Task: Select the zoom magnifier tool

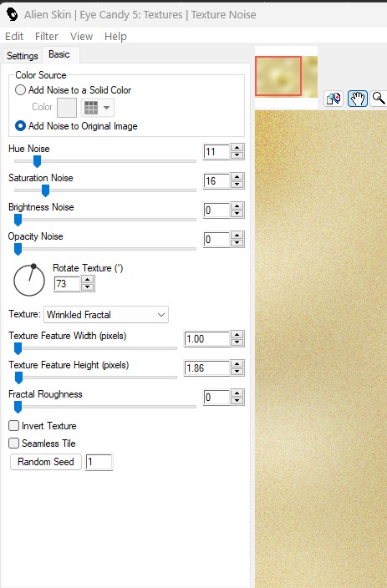Action: coord(379,99)
